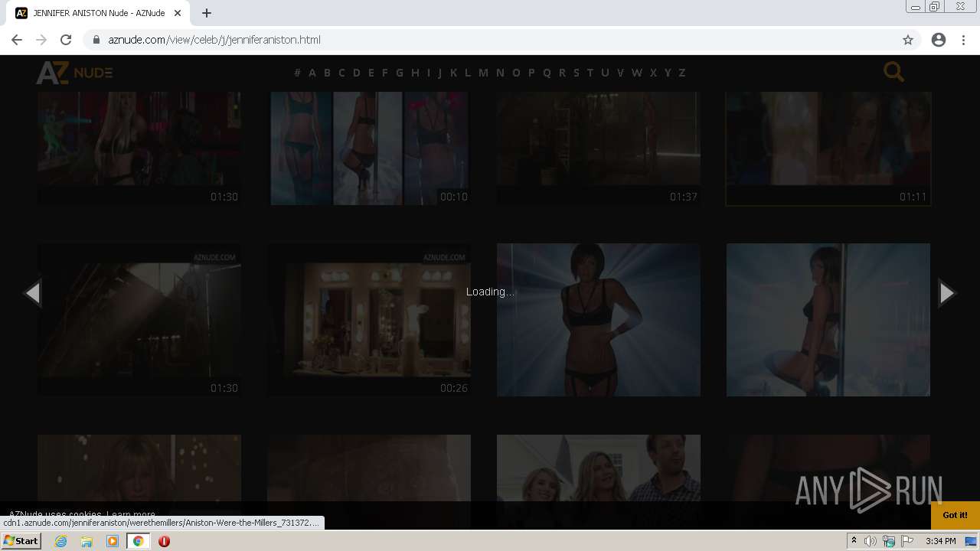
Task: View site security lock info
Action: pyautogui.click(x=96, y=40)
